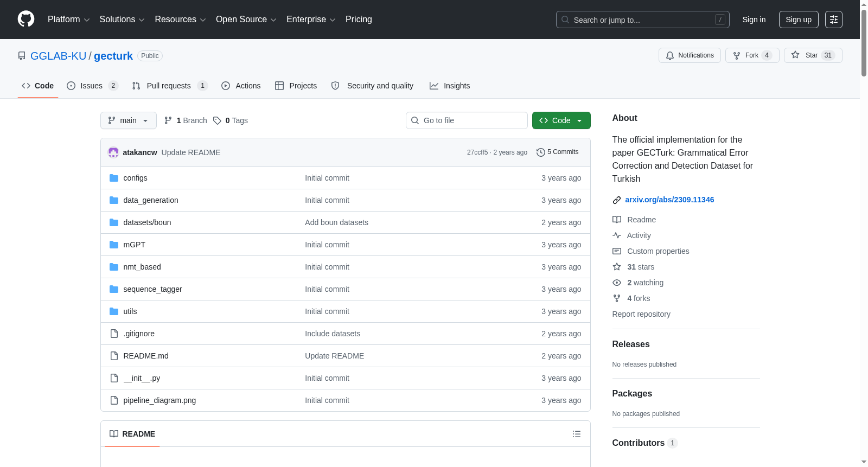Star the gecturk repository
Viewport: 868px width, 467px height.
[x=813, y=55]
